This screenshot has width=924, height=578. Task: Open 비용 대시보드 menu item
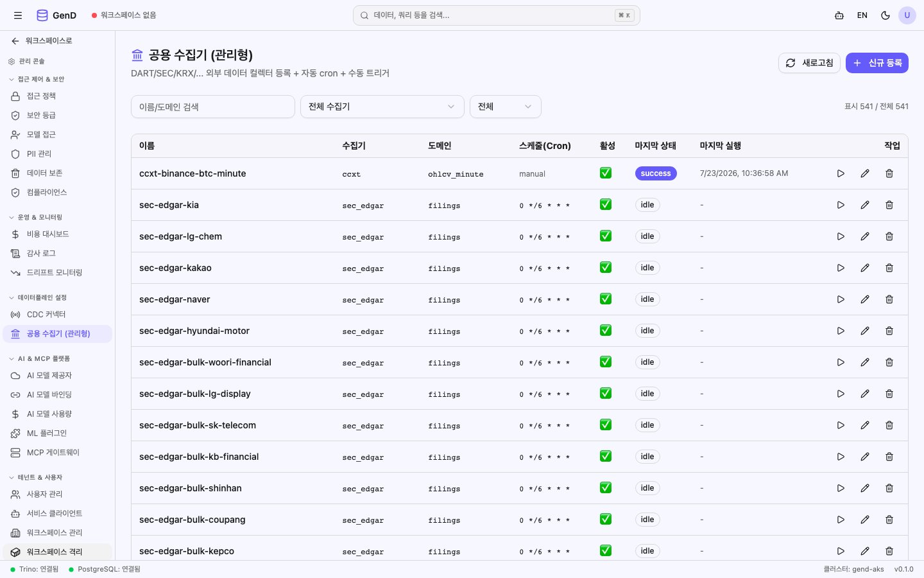(x=58, y=234)
